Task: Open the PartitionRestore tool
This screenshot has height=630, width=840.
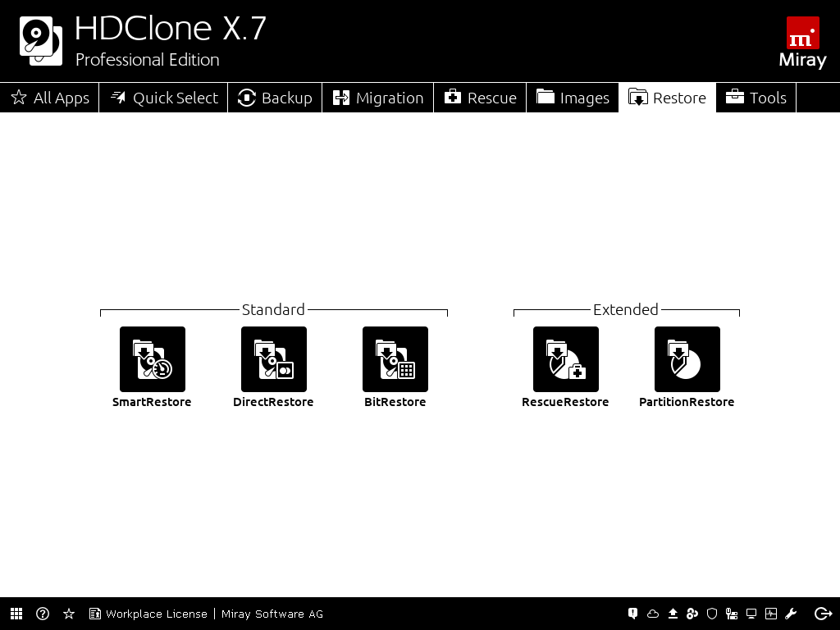Action: point(687,359)
